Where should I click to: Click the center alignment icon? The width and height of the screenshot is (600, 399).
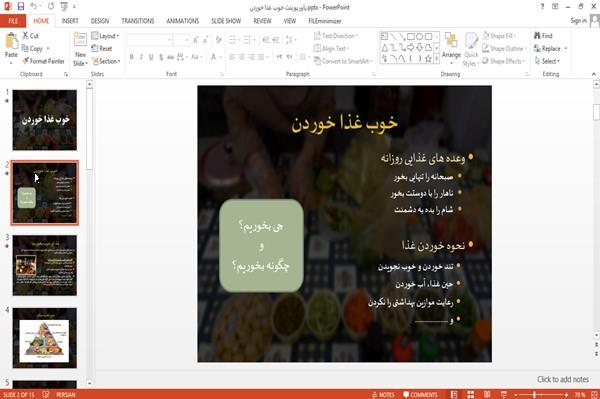242,57
